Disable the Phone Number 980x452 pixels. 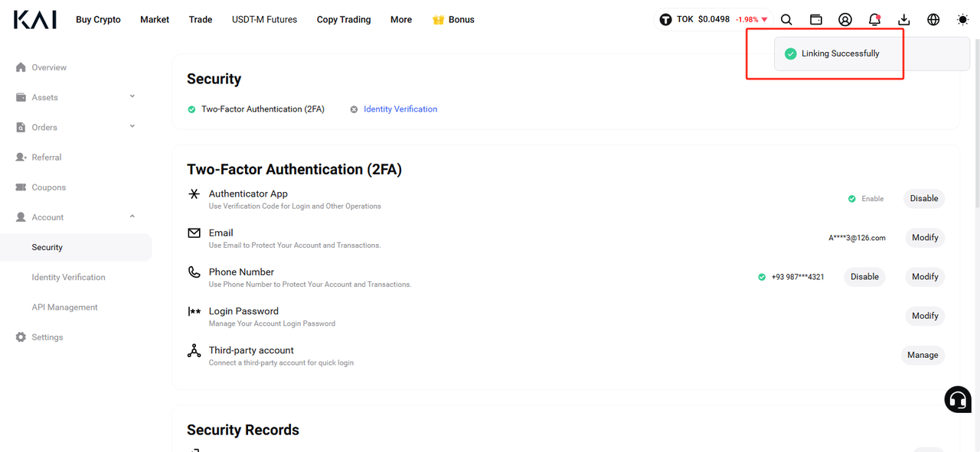(x=864, y=277)
